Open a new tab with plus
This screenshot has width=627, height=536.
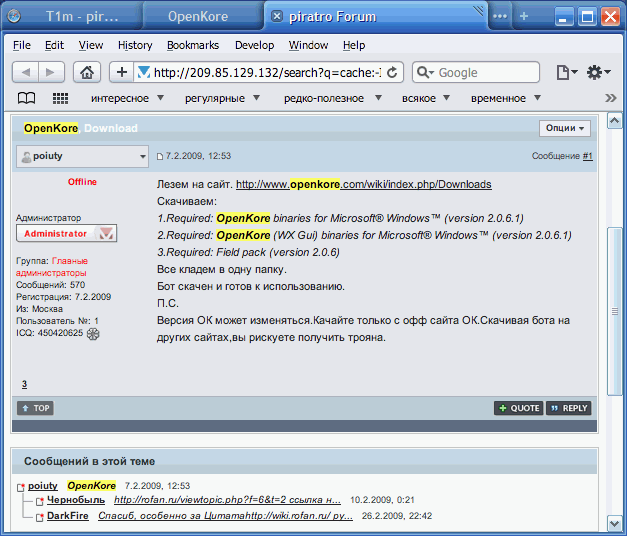[x=524, y=16]
